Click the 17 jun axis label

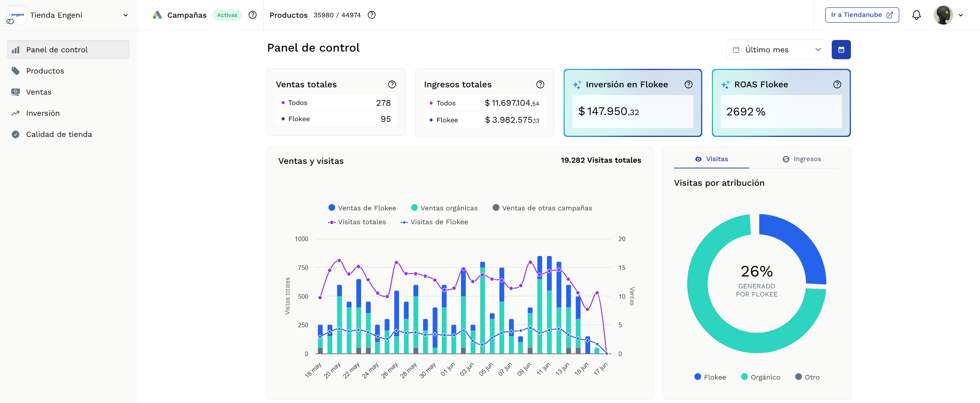coord(600,369)
